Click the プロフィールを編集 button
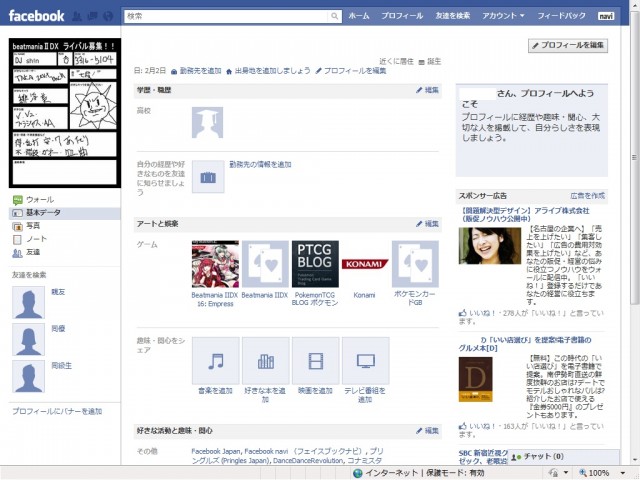 (x=568, y=45)
